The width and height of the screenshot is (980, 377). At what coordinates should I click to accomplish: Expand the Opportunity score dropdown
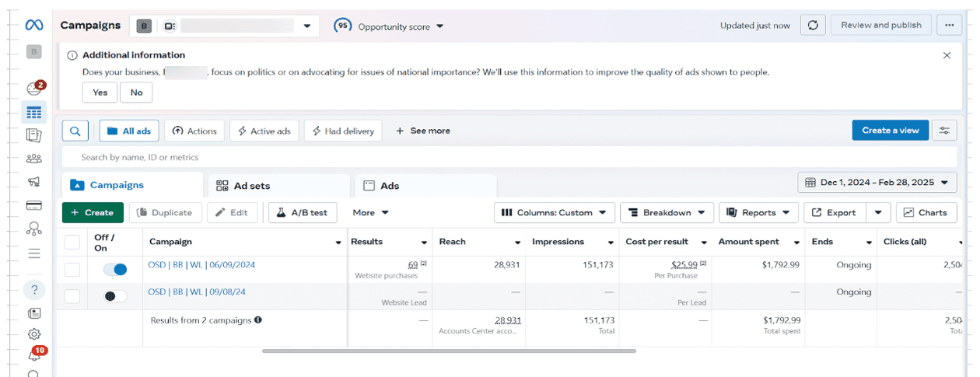click(389, 26)
